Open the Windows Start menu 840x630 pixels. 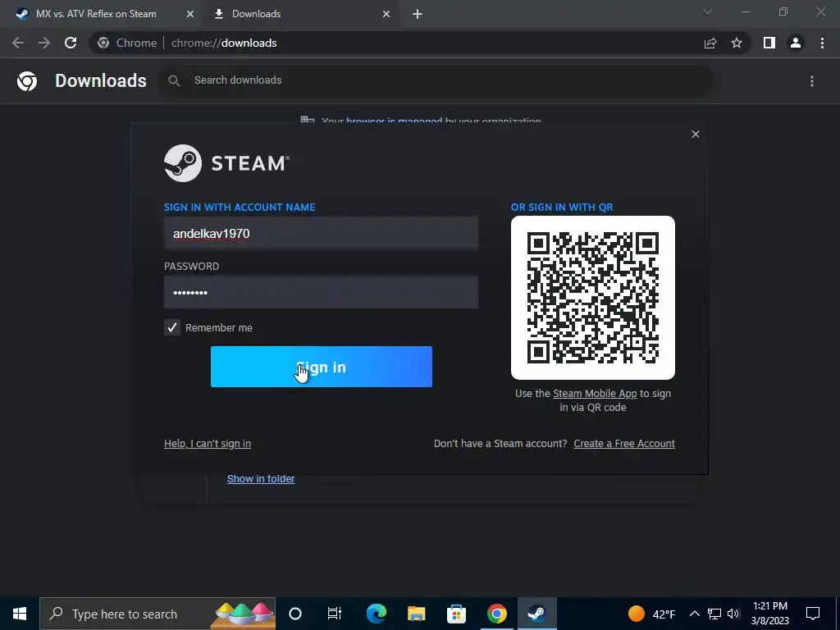(x=20, y=614)
